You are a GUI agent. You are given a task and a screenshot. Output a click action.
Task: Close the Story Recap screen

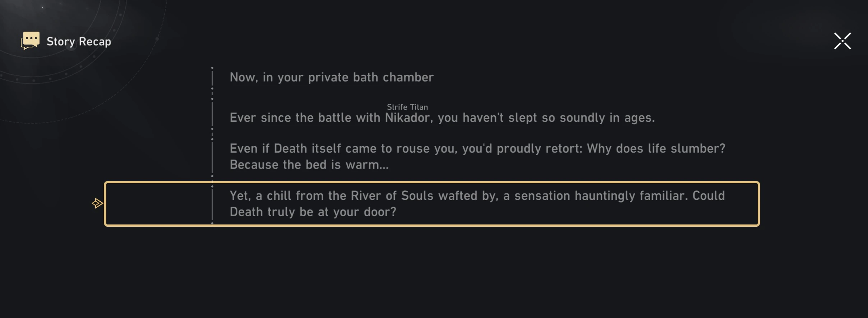point(842,41)
